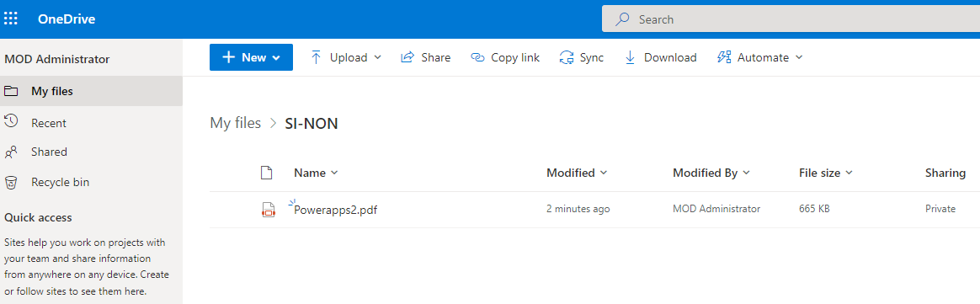Open the app launcher waffle icon

[x=11, y=19]
